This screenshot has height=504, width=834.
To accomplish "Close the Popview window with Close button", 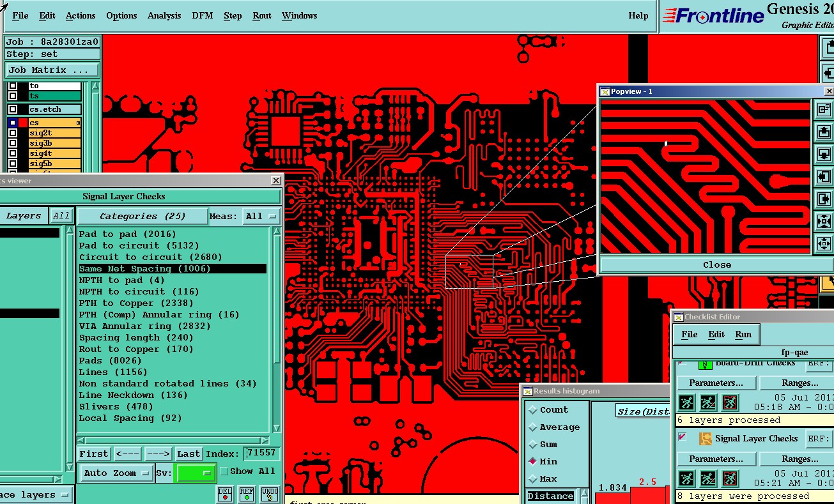I will point(716,264).
